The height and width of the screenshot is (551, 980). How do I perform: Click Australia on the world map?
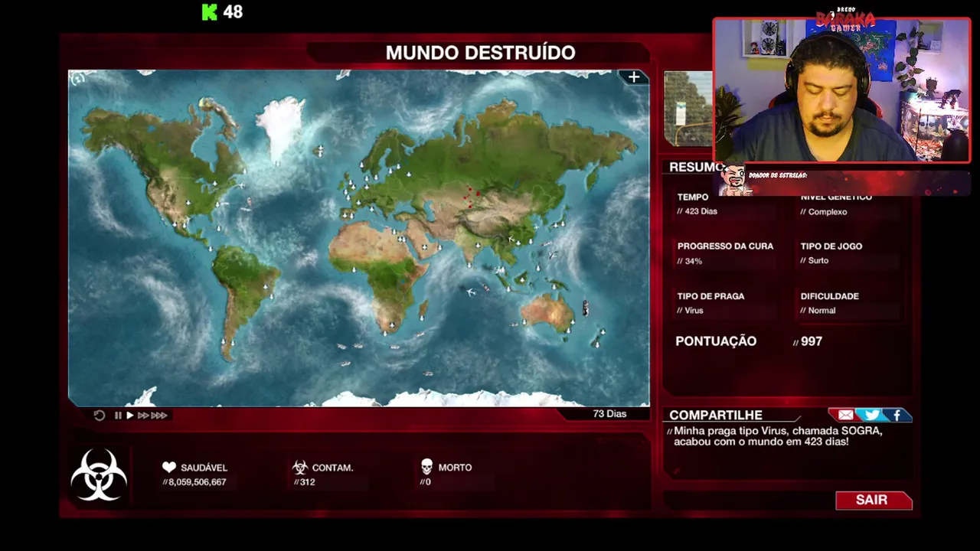[547, 311]
